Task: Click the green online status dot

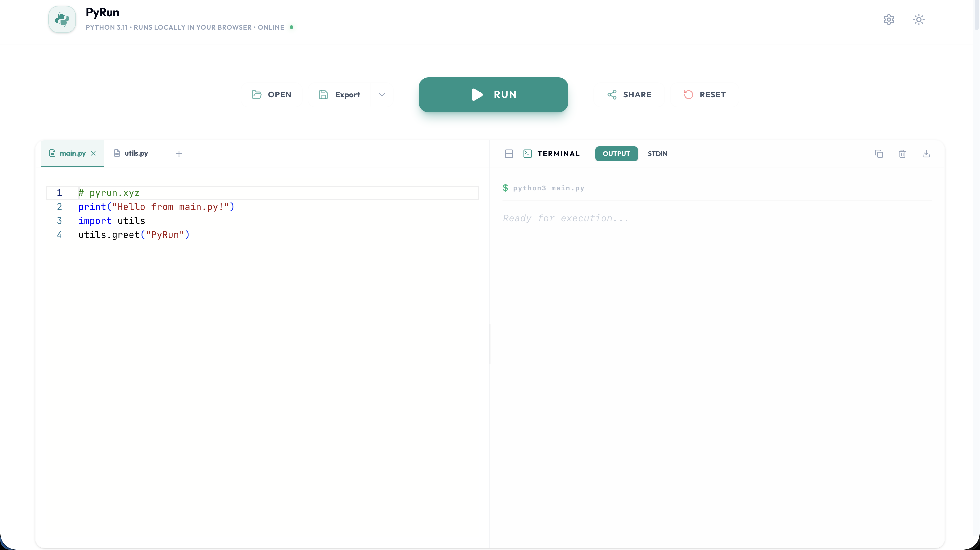Action: click(291, 27)
